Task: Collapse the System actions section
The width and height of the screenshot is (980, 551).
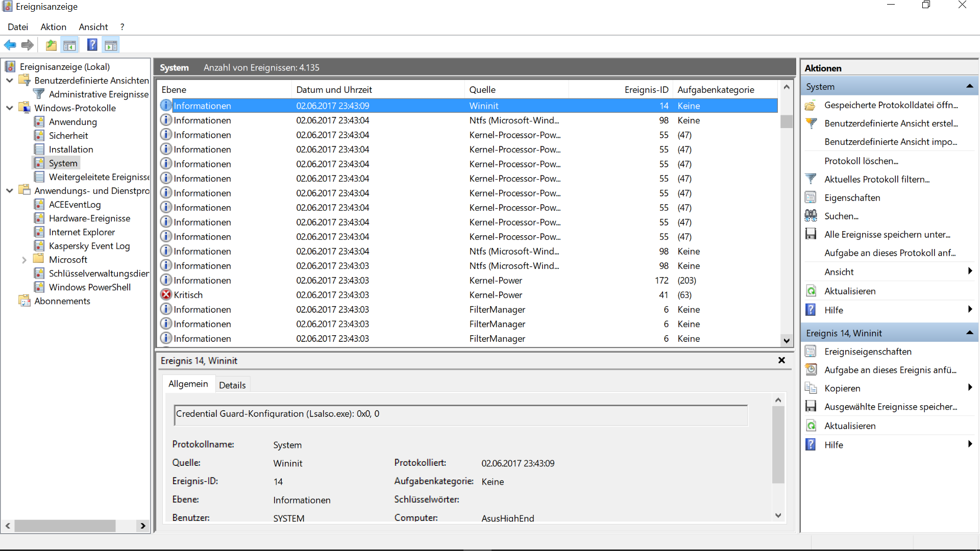Action: (969, 87)
